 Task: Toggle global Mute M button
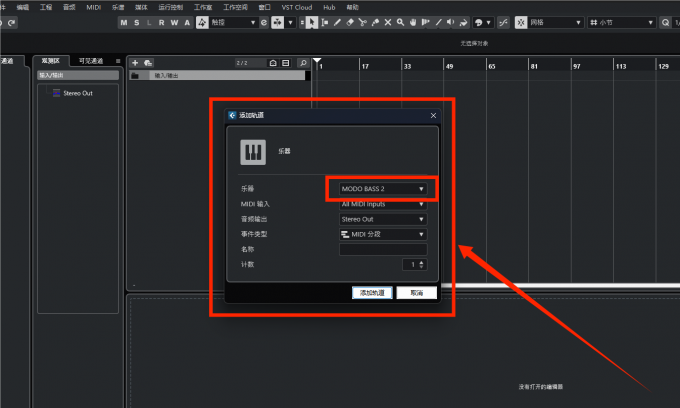(124, 23)
